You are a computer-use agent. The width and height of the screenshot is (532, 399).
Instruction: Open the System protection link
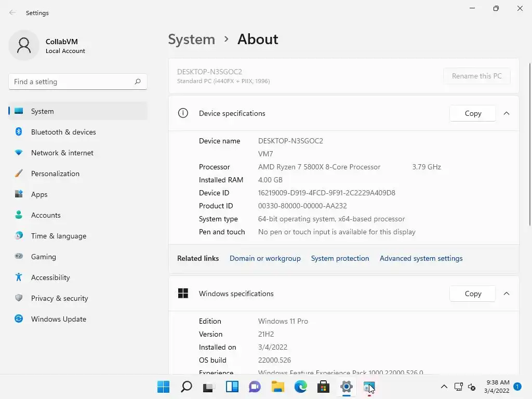pyautogui.click(x=340, y=258)
